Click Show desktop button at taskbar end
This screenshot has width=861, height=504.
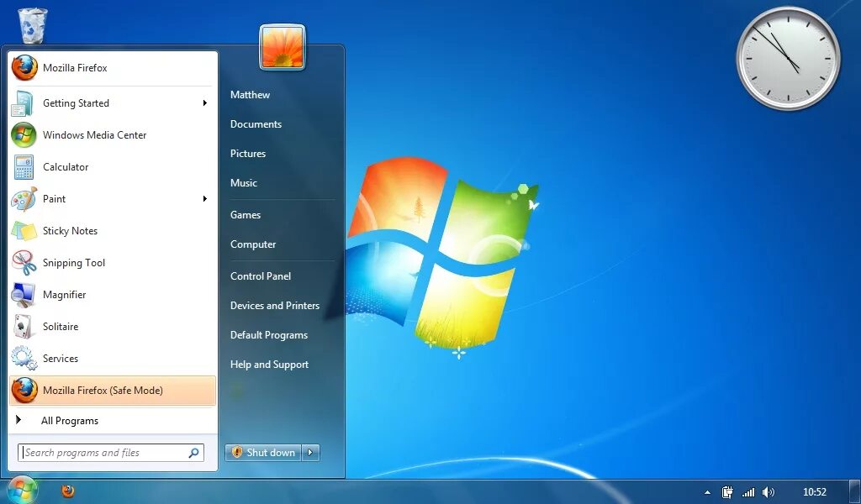[x=854, y=491]
